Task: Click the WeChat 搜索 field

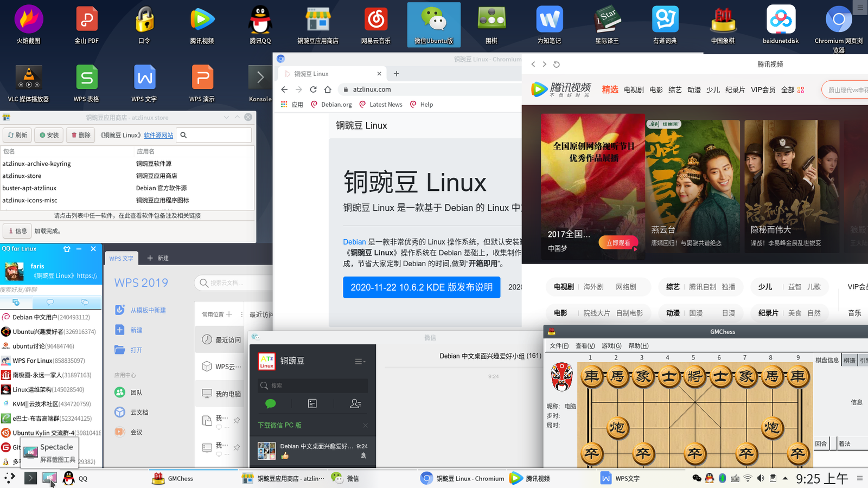Action: (313, 386)
